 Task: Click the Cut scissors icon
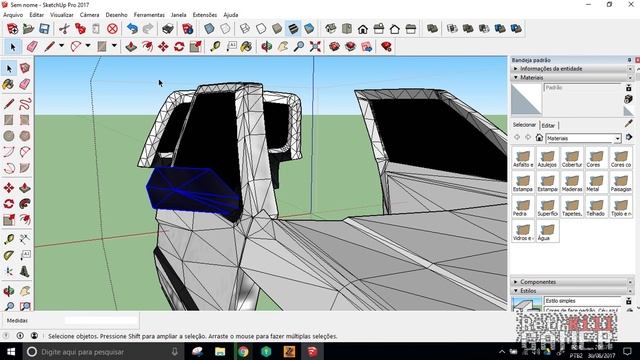[x=64, y=29]
